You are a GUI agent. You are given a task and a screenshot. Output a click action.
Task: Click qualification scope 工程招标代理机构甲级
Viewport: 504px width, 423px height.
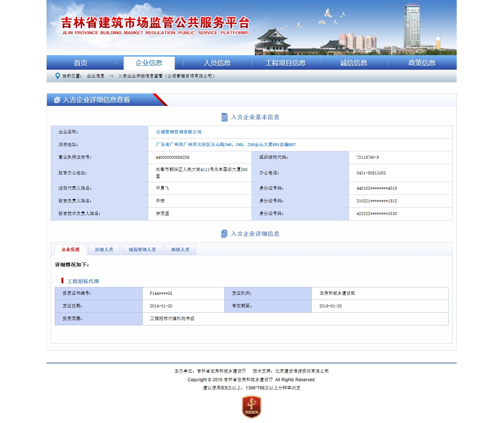click(172, 319)
